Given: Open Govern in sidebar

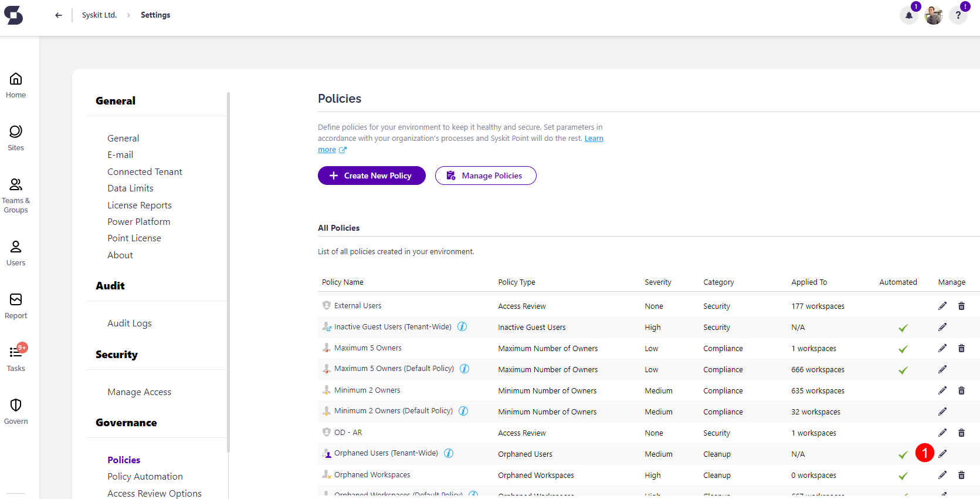Looking at the screenshot, I should pos(16,412).
